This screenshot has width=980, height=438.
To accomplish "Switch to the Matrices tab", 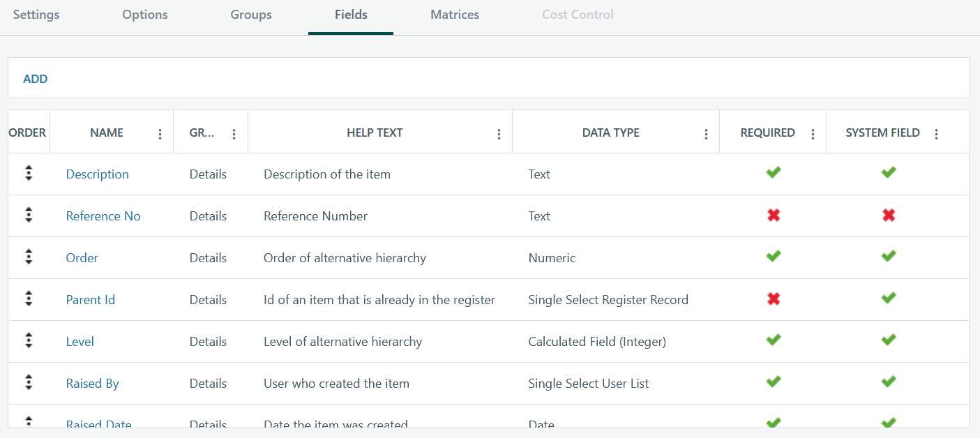I will pyautogui.click(x=455, y=15).
